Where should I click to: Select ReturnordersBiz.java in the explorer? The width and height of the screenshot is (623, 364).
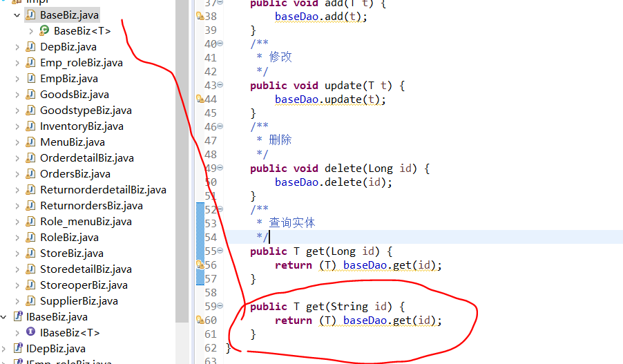91,206
